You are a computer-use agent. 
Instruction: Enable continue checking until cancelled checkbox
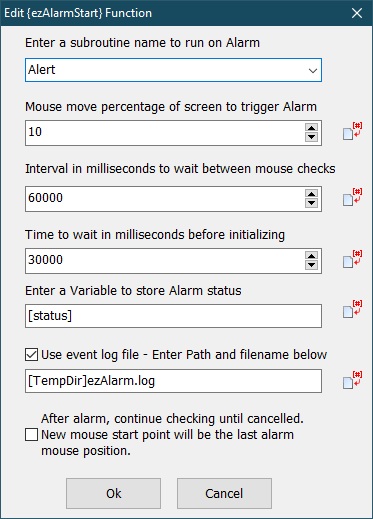(x=31, y=435)
